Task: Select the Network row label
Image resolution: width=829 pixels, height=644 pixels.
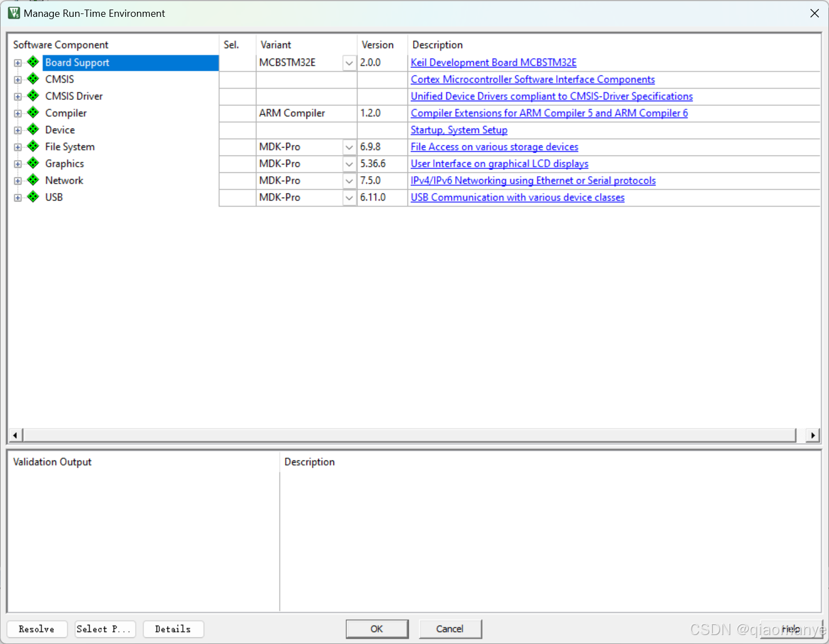Action: 64,180
